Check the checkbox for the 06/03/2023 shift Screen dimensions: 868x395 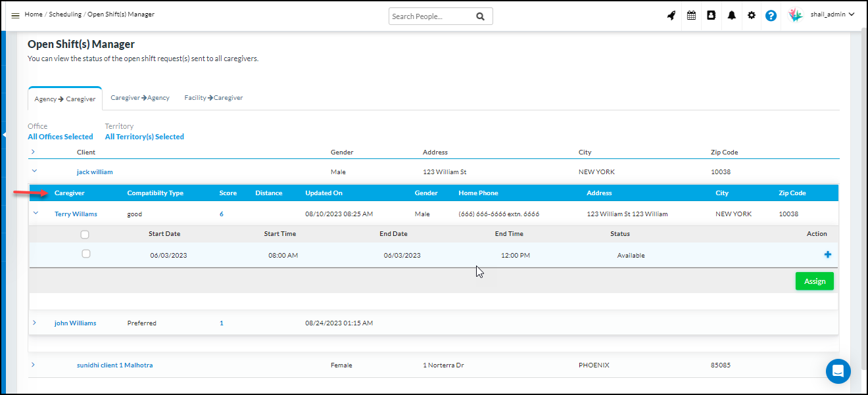[x=86, y=253]
